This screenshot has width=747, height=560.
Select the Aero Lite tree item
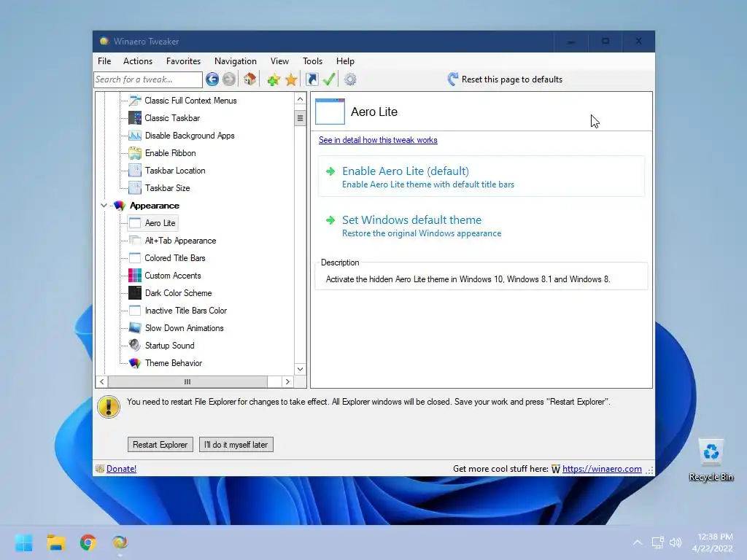pyautogui.click(x=160, y=223)
